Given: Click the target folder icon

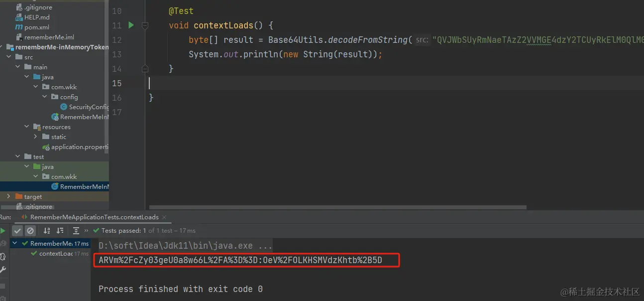Looking at the screenshot, I should [19, 197].
